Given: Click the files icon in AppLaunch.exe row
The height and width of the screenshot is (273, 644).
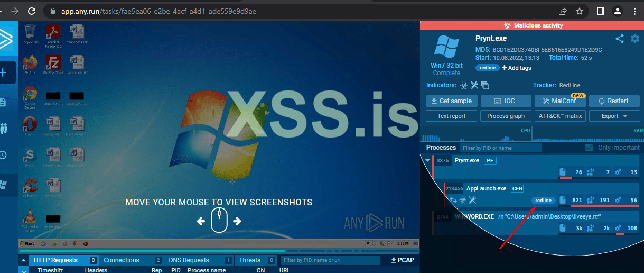Looking at the screenshot, I should 563,200.
